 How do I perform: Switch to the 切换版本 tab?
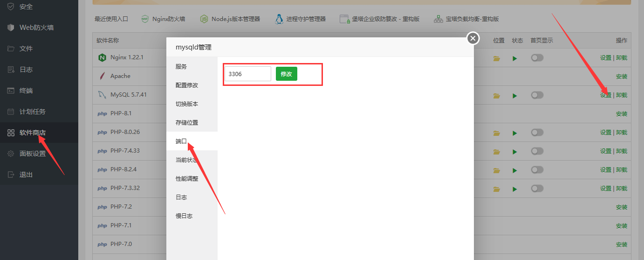192,104
